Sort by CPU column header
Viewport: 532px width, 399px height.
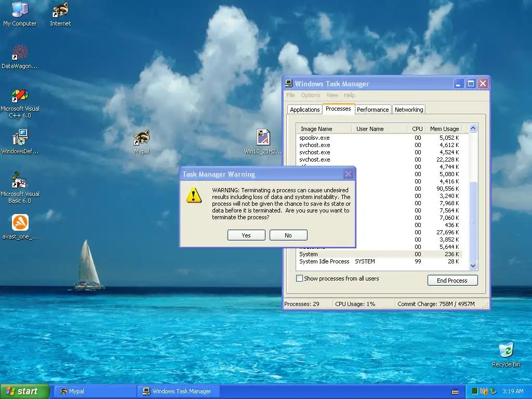(416, 129)
